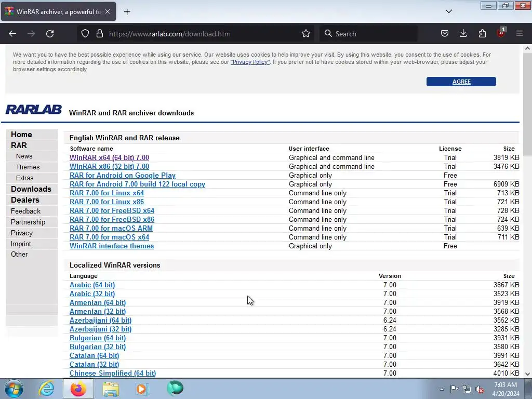Viewport: 532px width, 399px height.
Task: Launch Internet Explorer from the taskbar
Action: click(46, 389)
